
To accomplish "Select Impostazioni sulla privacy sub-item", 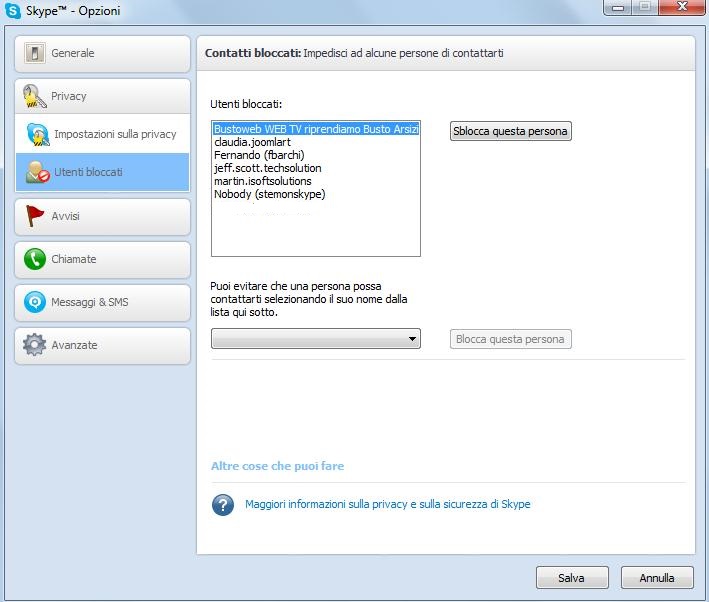I will click(x=102, y=134).
